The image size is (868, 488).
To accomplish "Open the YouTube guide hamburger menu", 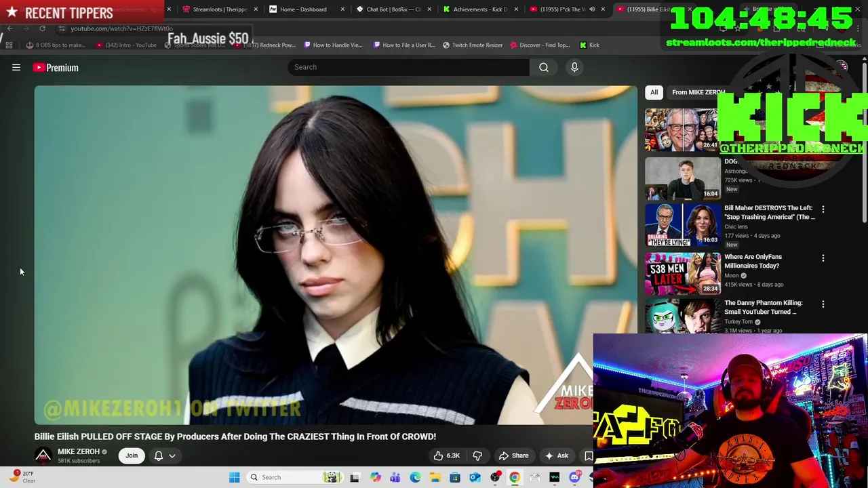I will [x=16, y=67].
